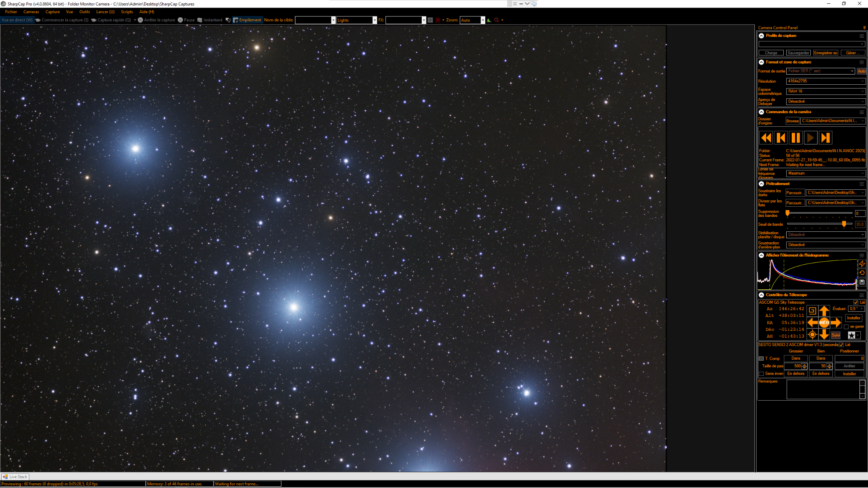Click the spiral search icon in telescope controls
This screenshot has height=488, width=868.
[812, 311]
